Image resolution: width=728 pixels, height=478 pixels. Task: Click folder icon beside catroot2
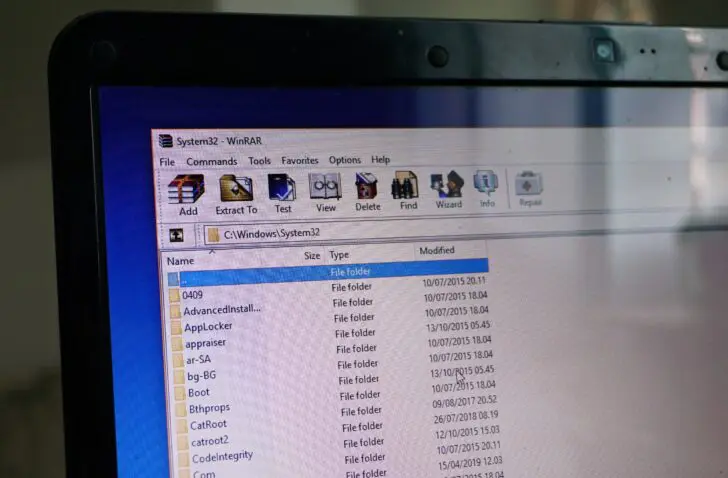pyautogui.click(x=183, y=442)
